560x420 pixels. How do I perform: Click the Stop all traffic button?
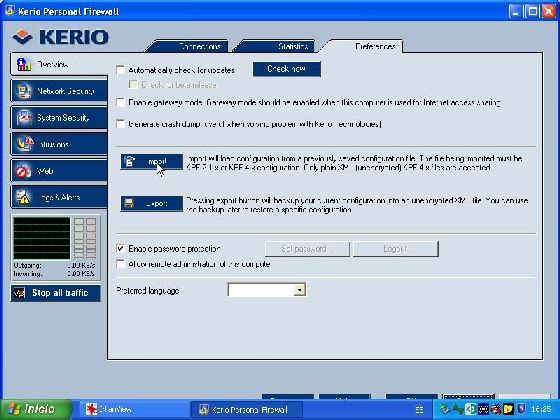[56, 293]
